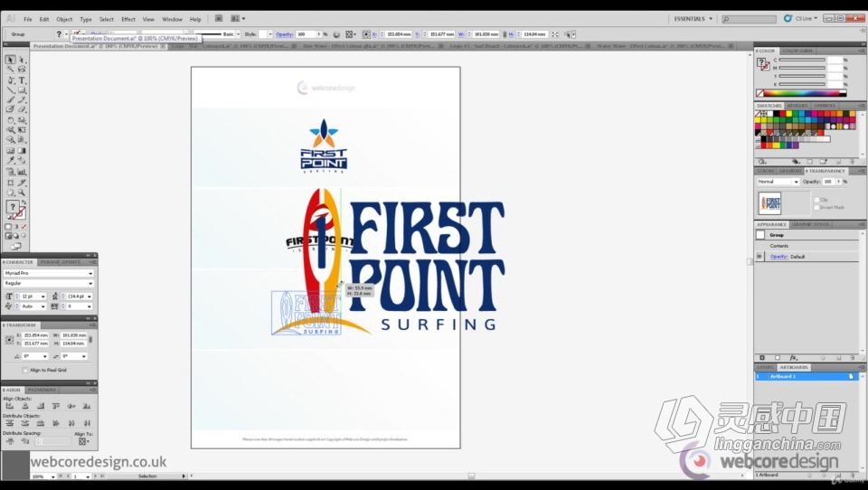868x490 pixels.
Task: Open the ESSENTIALS workspace dropdown
Action: [x=693, y=19]
